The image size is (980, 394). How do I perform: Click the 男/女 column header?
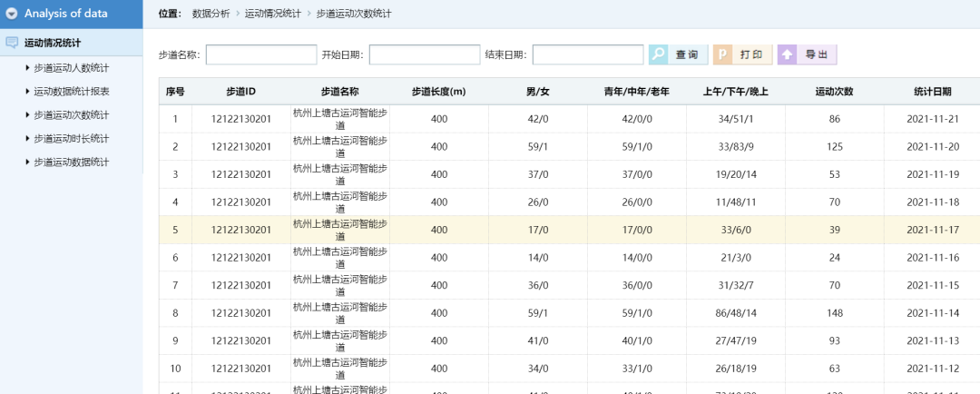click(538, 92)
